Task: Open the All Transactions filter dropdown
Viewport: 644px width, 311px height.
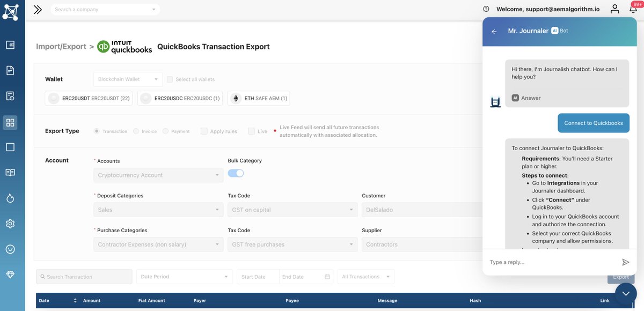Action: click(365, 277)
